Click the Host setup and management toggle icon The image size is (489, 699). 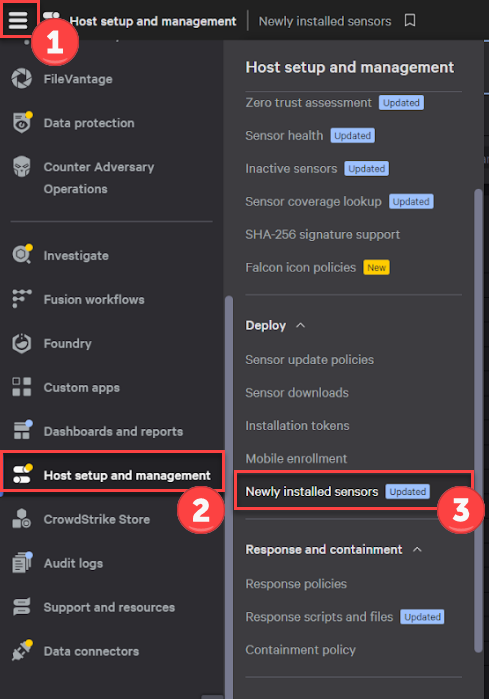coord(21,474)
